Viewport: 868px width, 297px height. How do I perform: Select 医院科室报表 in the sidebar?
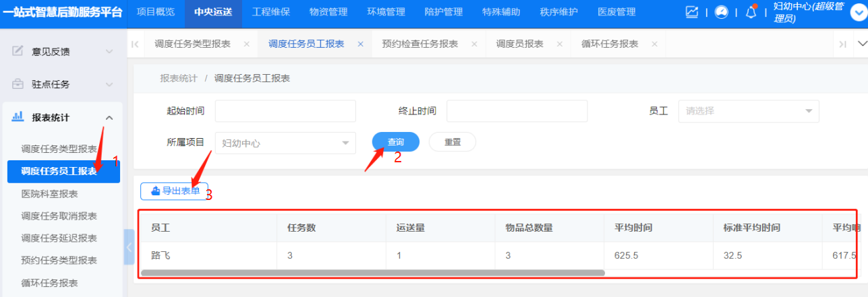(50, 194)
